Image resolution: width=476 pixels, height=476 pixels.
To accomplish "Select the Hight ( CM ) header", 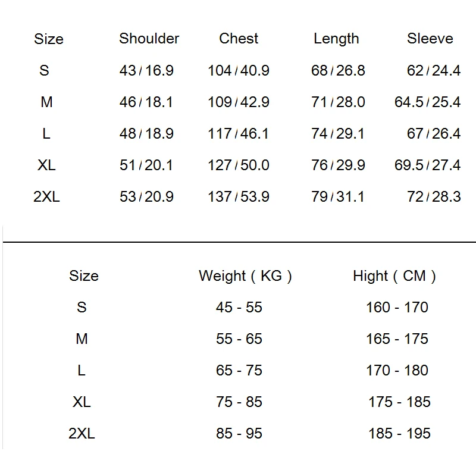I will 394,276.
